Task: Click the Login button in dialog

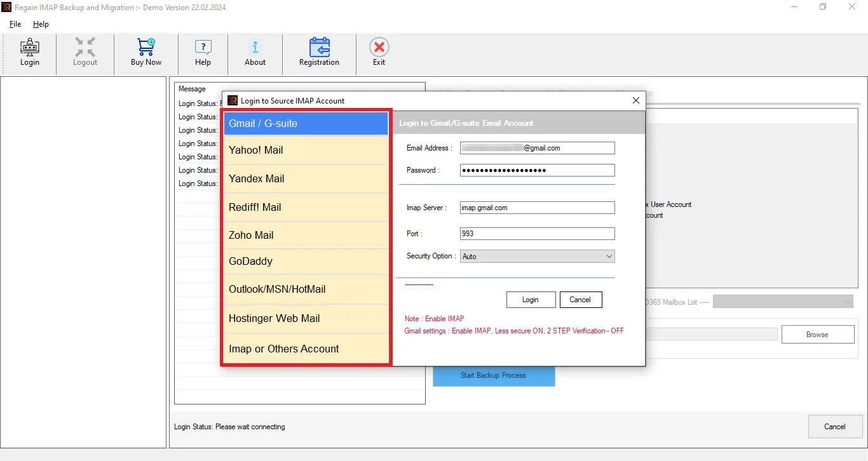Action: (531, 300)
